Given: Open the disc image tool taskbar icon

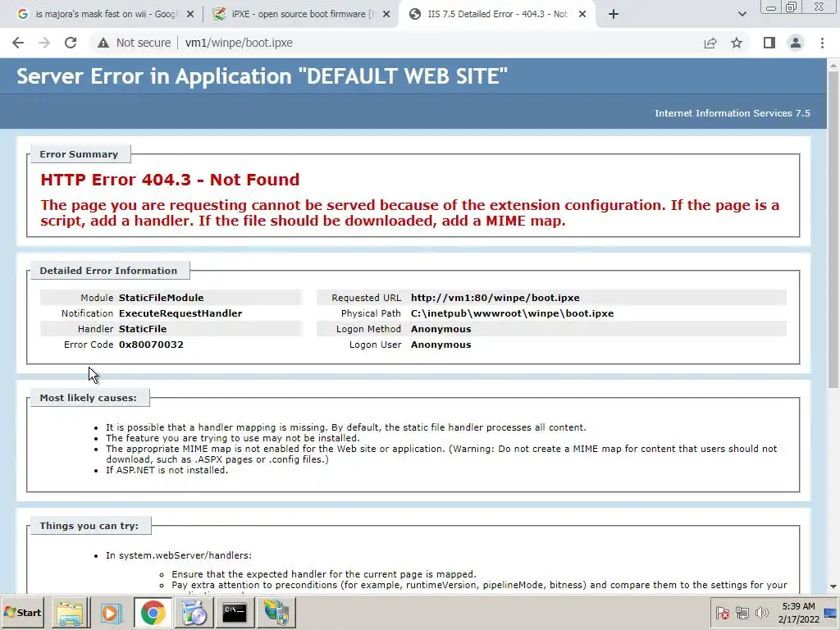Looking at the screenshot, I should pos(194,612).
